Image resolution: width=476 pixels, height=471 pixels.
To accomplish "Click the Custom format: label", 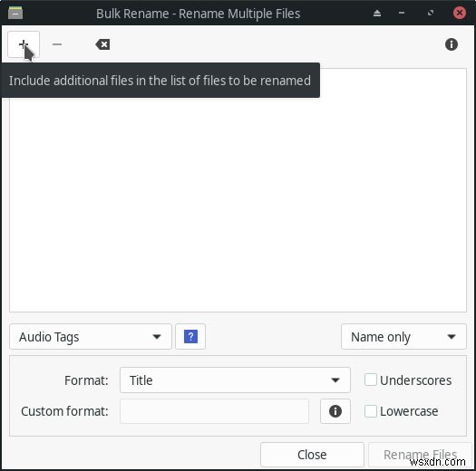I will pyautogui.click(x=64, y=411).
